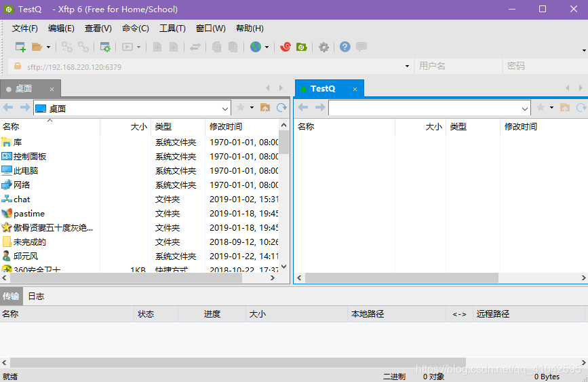Click the remote pane bookmark star
This screenshot has height=382, width=588.
541,108
